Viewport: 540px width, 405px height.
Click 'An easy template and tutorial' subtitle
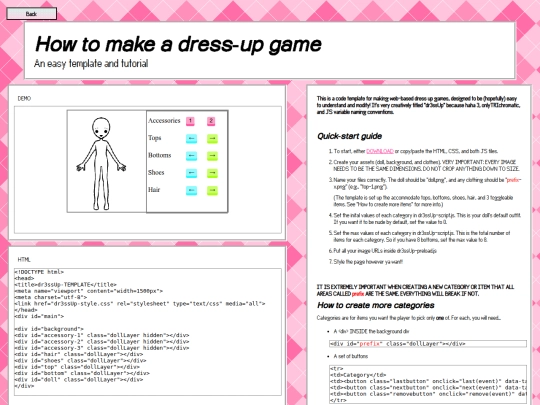point(91,64)
